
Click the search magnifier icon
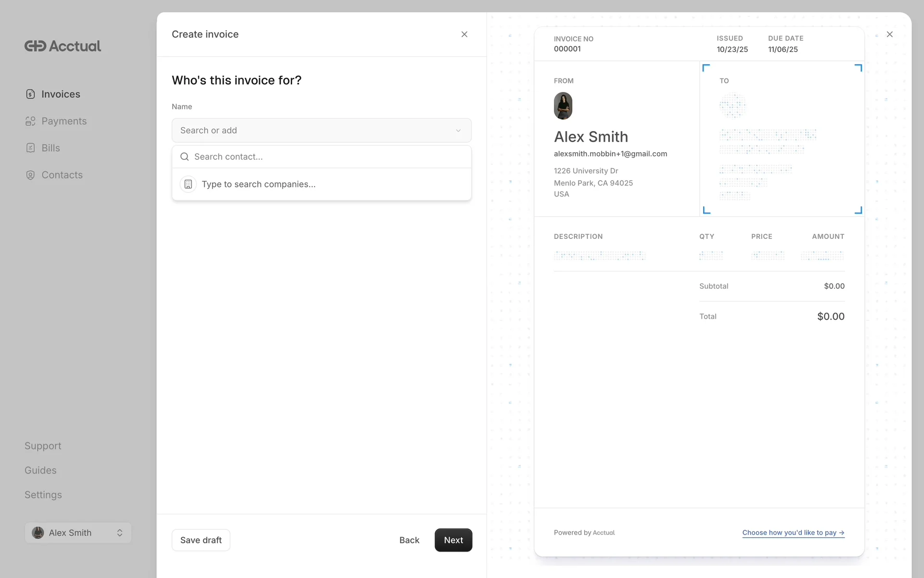tap(184, 157)
